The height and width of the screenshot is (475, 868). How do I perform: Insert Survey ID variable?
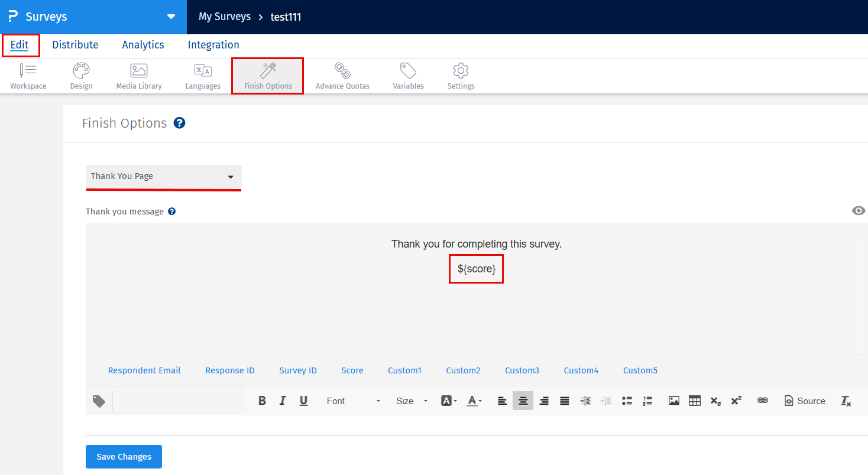coord(298,370)
